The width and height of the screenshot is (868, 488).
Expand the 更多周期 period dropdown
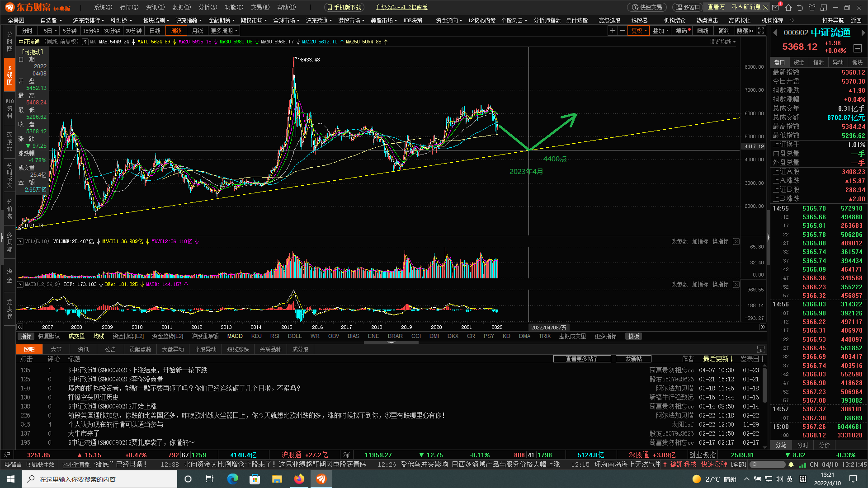(x=224, y=31)
